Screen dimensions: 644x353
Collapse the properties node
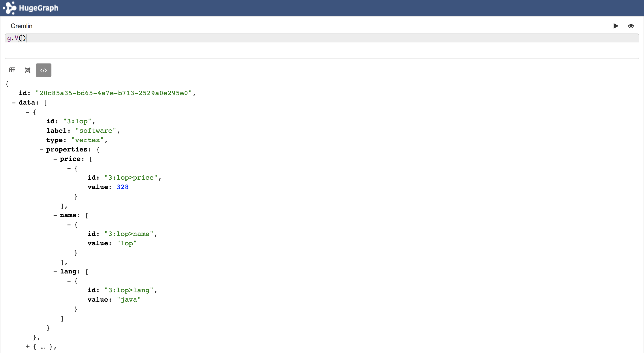[41, 150]
